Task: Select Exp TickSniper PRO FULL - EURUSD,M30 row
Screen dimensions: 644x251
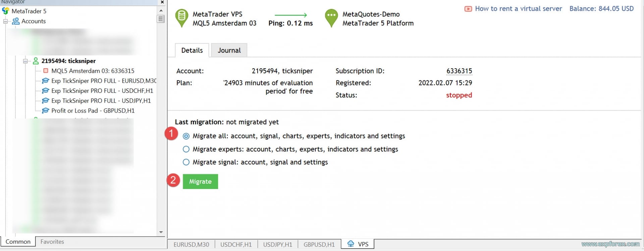Action: [104, 81]
